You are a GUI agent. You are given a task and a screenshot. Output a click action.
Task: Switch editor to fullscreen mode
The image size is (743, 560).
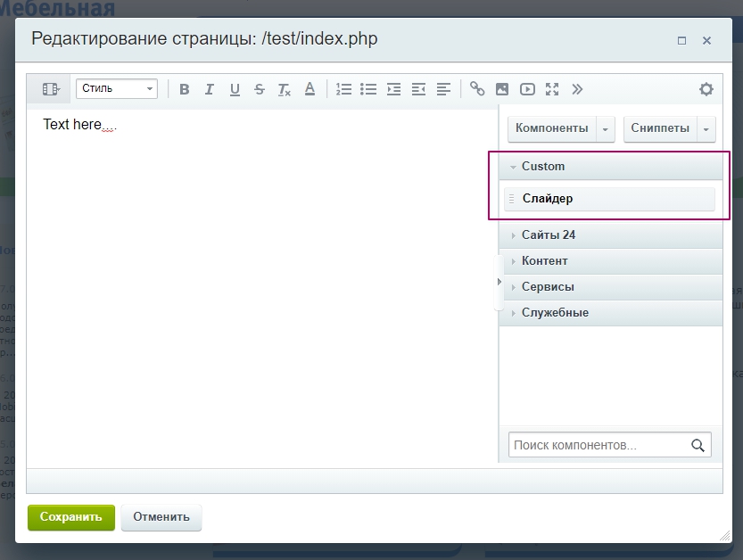click(x=552, y=89)
